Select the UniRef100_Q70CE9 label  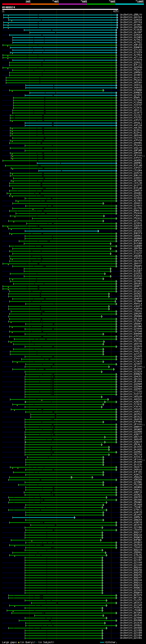131,53
